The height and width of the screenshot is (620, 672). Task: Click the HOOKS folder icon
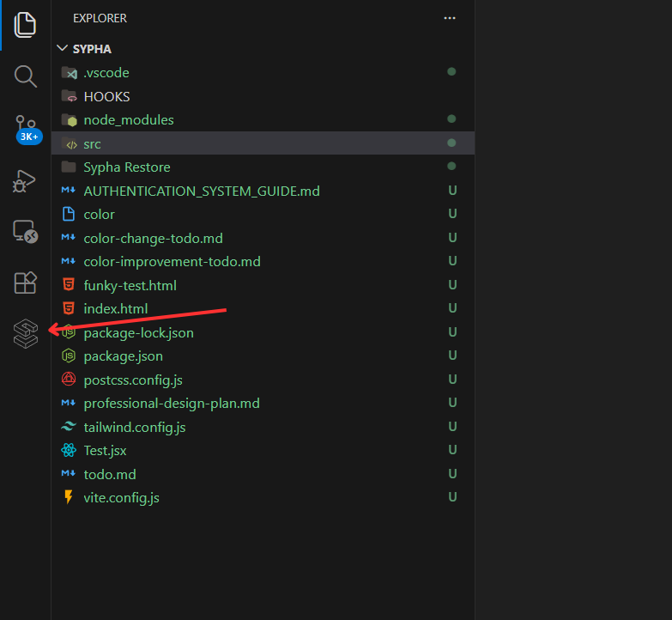point(69,96)
